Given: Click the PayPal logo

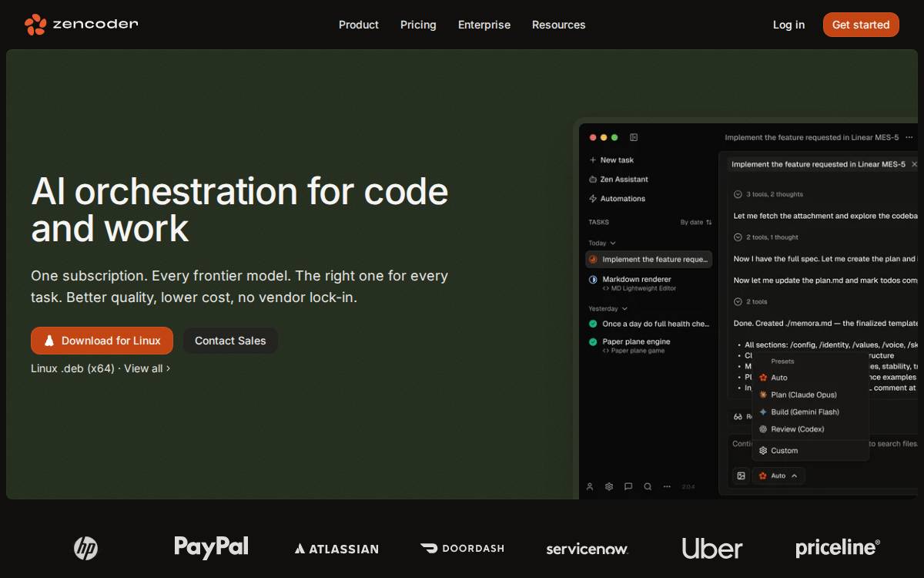Looking at the screenshot, I should pos(211,547).
